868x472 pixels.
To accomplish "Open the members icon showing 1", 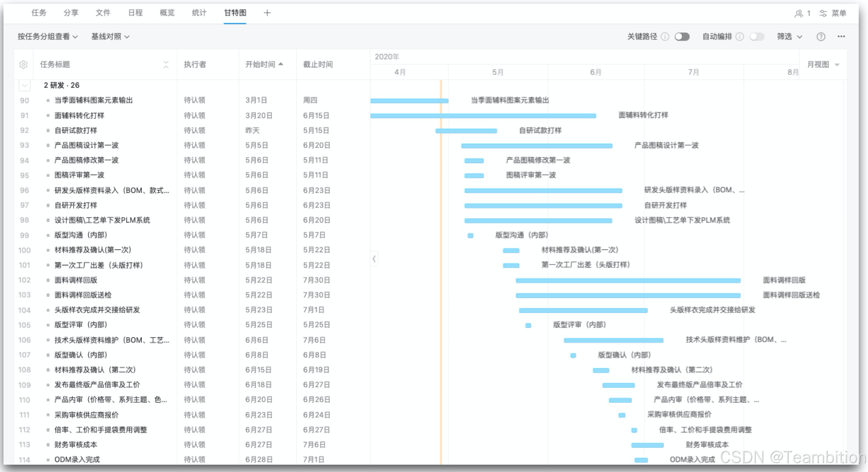I will 802,13.
